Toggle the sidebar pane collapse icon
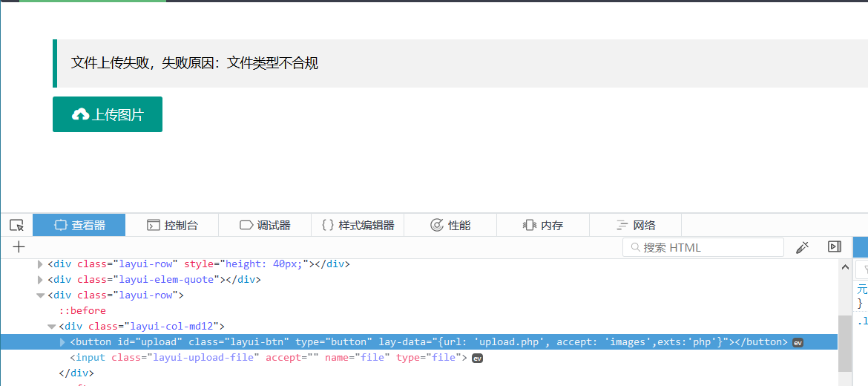 click(834, 247)
